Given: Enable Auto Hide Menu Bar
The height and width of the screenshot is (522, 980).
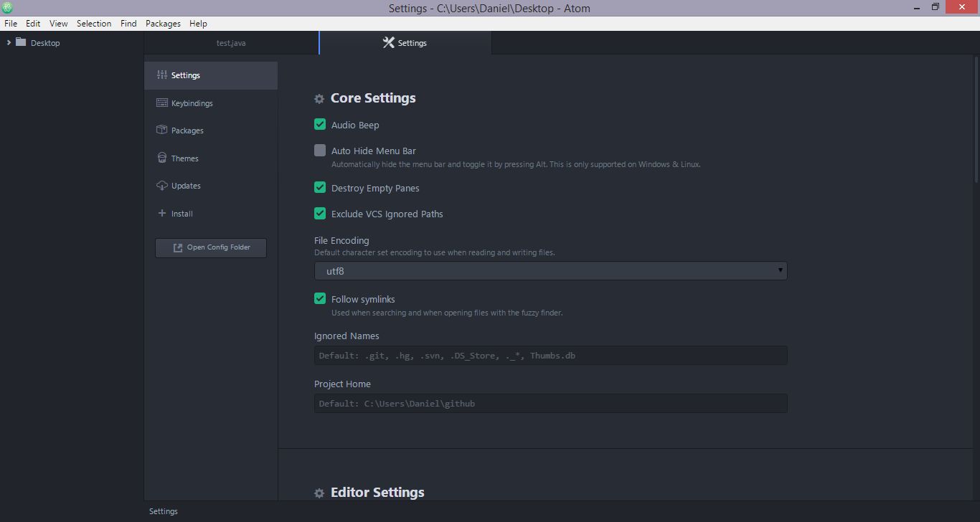Looking at the screenshot, I should (x=320, y=151).
